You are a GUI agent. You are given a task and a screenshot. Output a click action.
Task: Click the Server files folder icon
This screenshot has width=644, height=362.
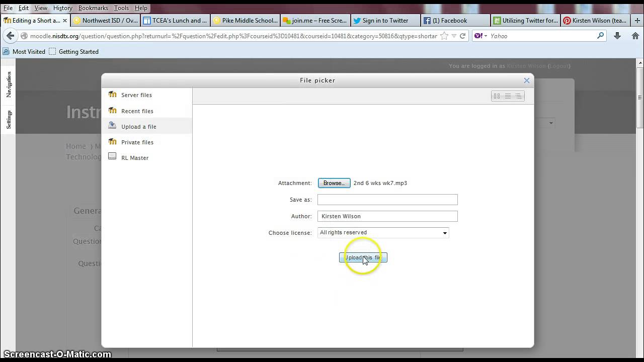pyautogui.click(x=113, y=95)
